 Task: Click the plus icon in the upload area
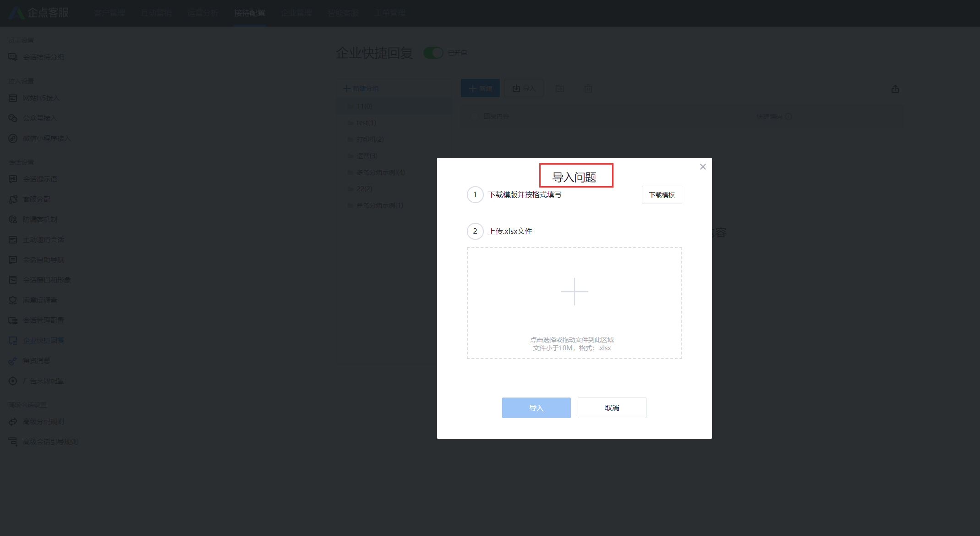tap(574, 292)
